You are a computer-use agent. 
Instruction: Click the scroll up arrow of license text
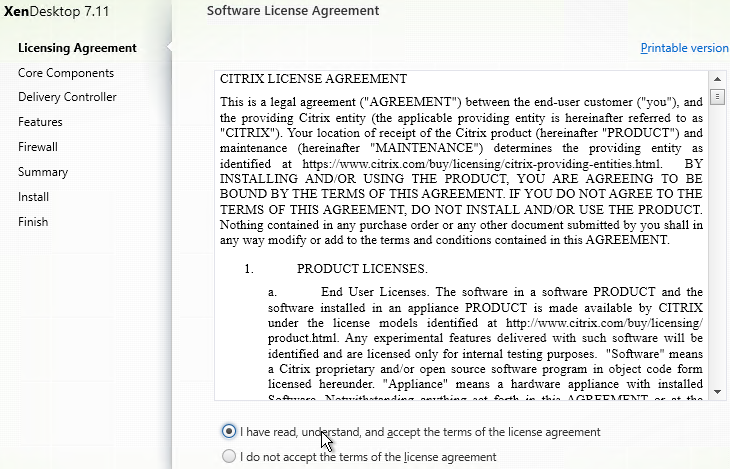[717, 79]
